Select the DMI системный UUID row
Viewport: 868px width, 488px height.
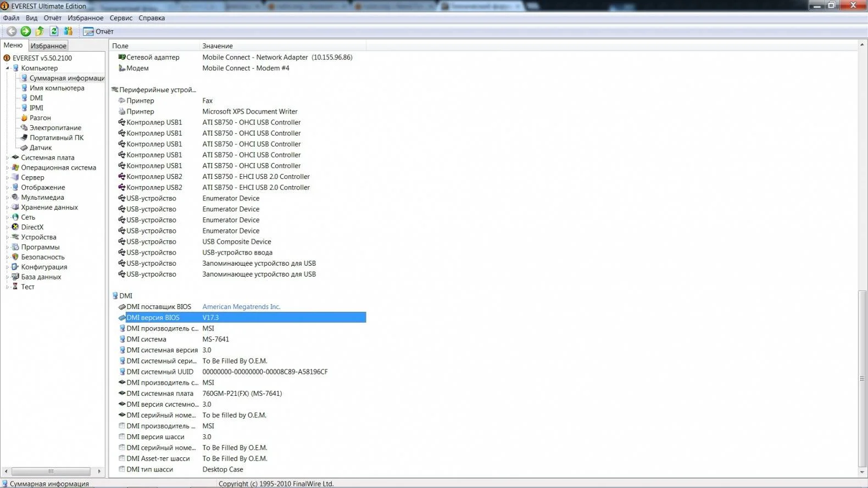click(237, 372)
